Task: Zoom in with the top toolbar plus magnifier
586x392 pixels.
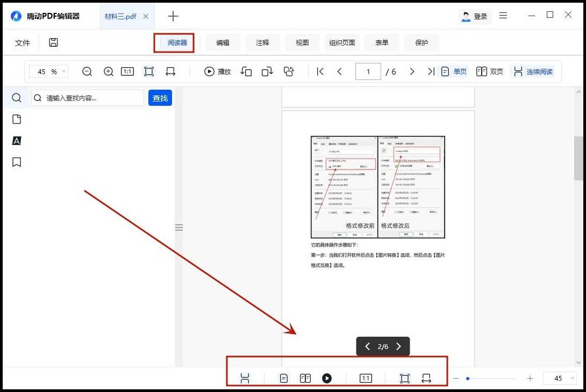Action: coord(109,71)
